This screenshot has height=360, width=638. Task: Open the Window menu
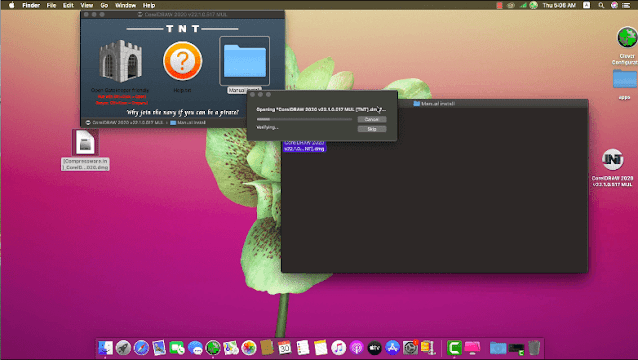click(x=125, y=5)
